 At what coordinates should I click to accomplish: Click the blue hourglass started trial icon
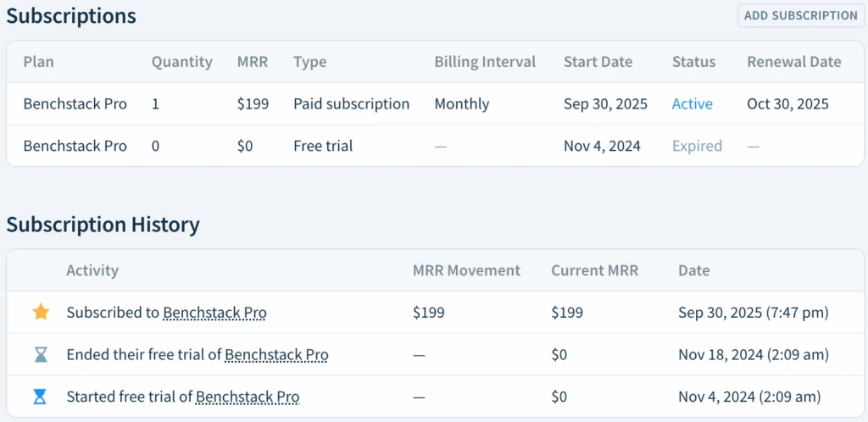(41, 397)
